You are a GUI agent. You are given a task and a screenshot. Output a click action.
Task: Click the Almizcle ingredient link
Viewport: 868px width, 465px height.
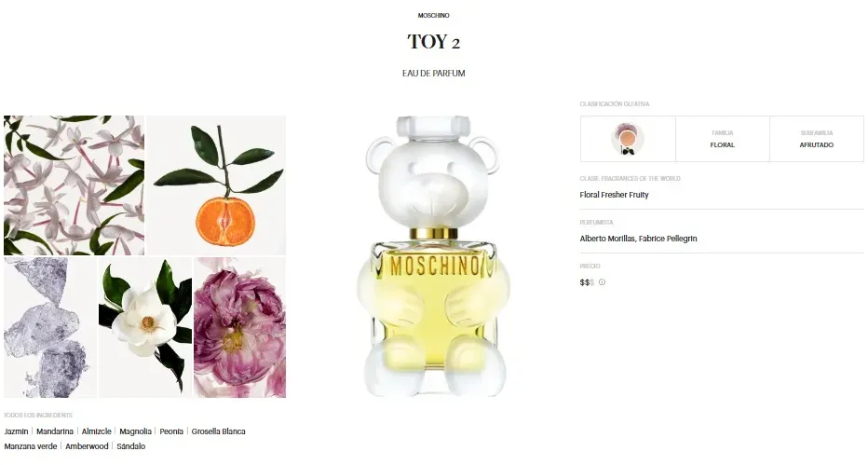(96, 431)
